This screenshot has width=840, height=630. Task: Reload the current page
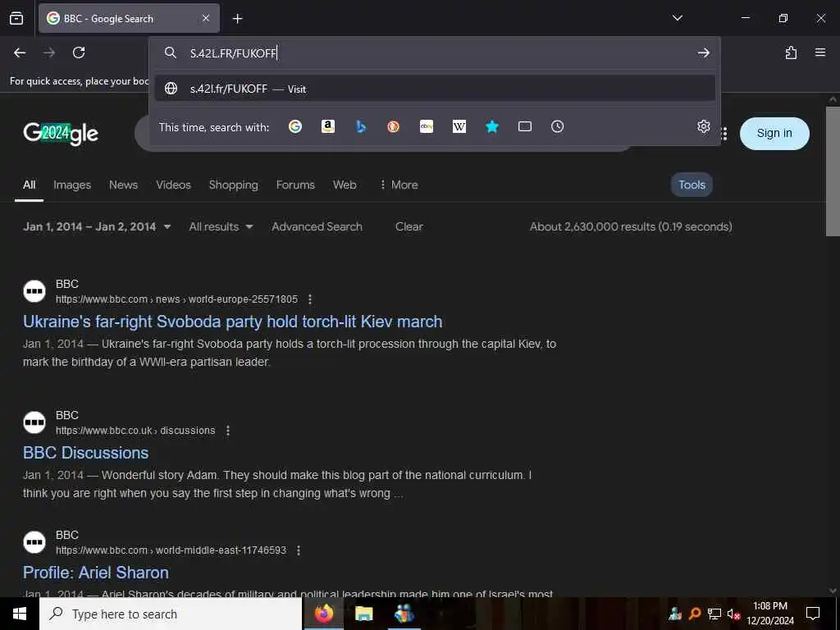click(x=79, y=52)
